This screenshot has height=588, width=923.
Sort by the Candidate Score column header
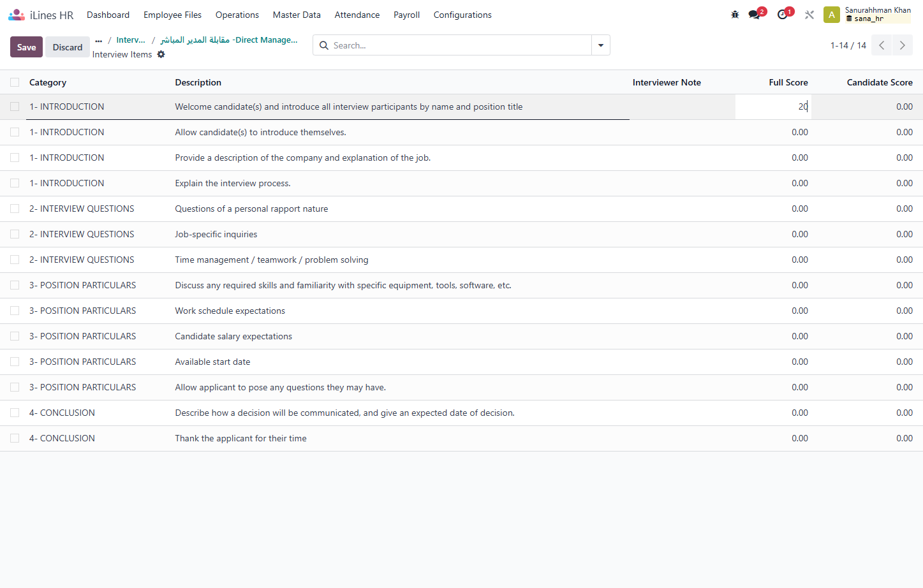coord(880,82)
